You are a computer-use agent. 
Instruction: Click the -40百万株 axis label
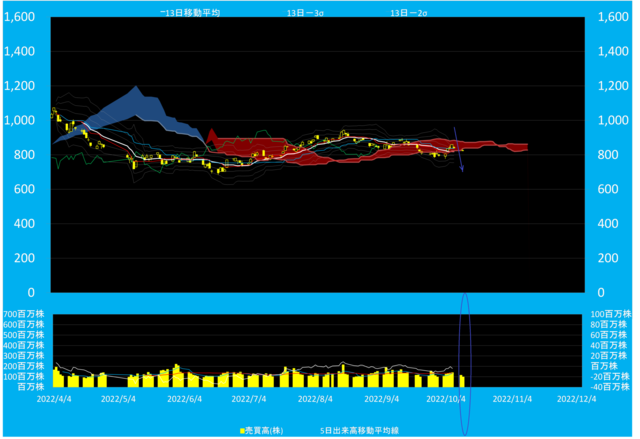pyautogui.click(x=608, y=387)
